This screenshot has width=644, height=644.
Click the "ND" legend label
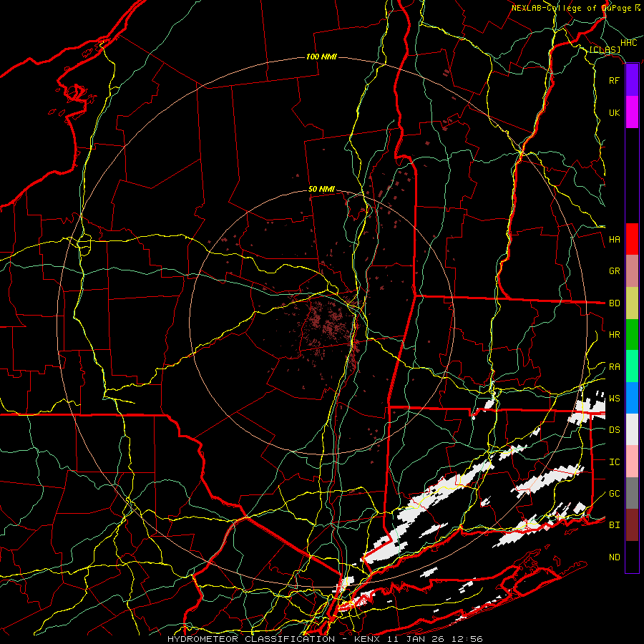tap(614, 557)
